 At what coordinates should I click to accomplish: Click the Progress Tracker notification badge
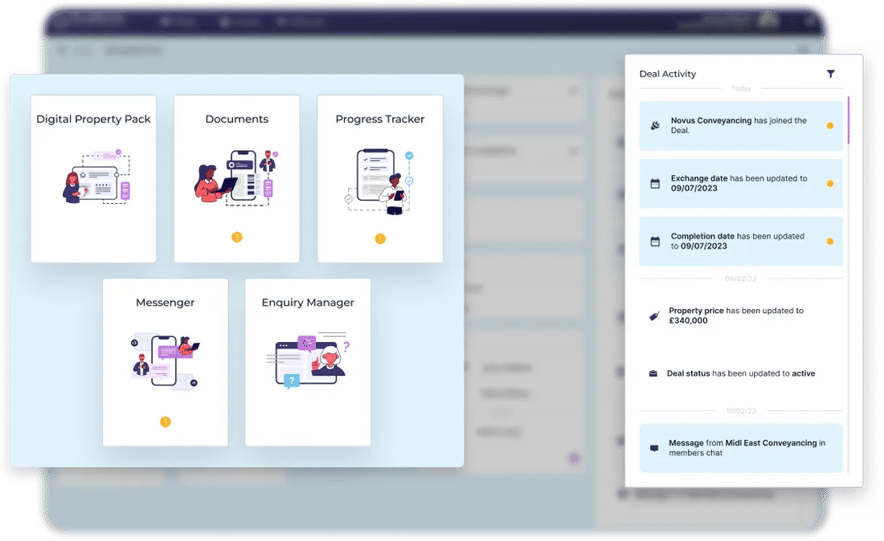(380, 238)
